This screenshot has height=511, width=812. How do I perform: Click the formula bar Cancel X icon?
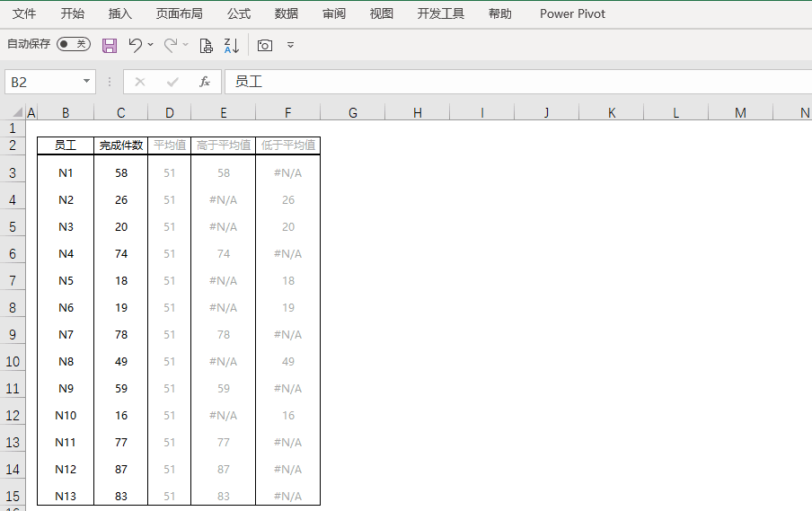click(140, 82)
